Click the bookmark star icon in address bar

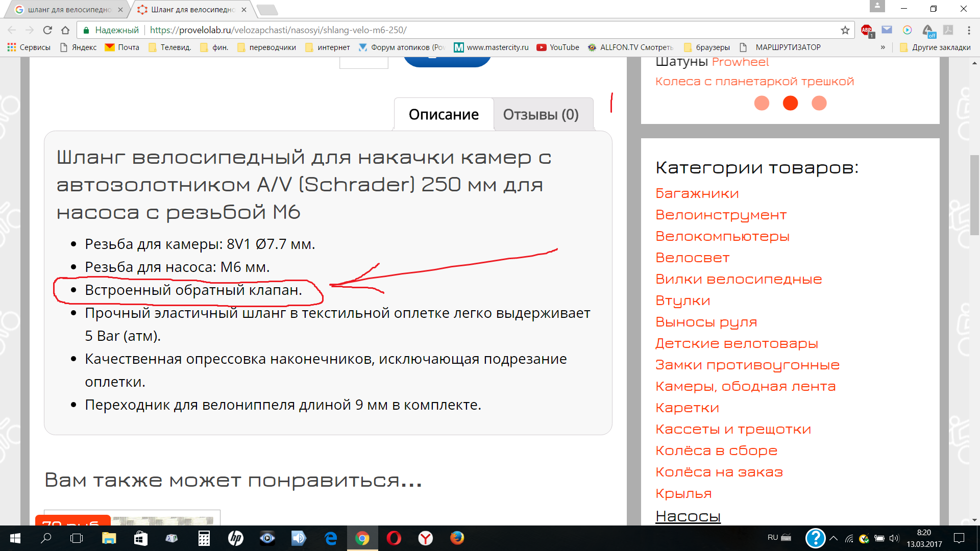point(845,30)
